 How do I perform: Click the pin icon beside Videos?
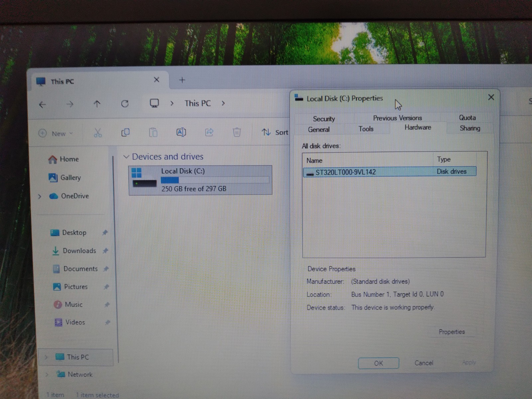pos(108,322)
